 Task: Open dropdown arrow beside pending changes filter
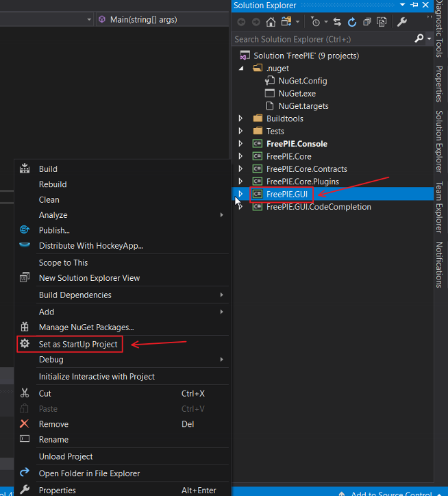click(x=326, y=22)
